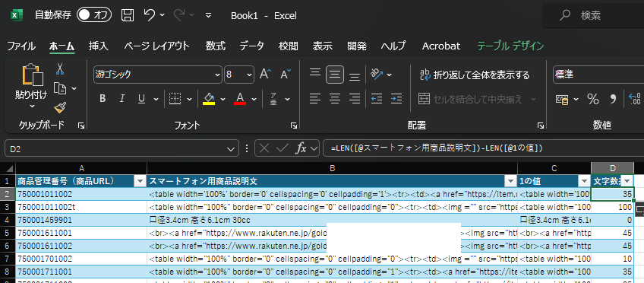Toggle Middle Align vertical alignment
Viewport: 644px width, 283px height.
coord(335,75)
